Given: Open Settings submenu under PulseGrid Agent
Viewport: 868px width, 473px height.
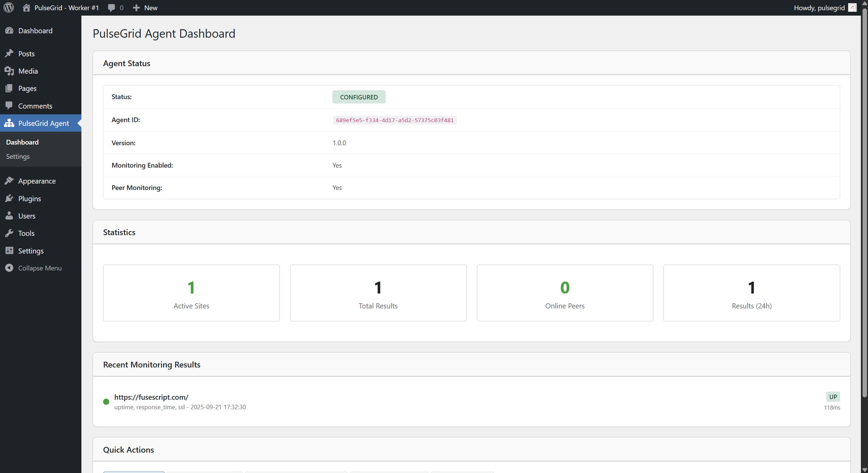Looking at the screenshot, I should point(18,156).
